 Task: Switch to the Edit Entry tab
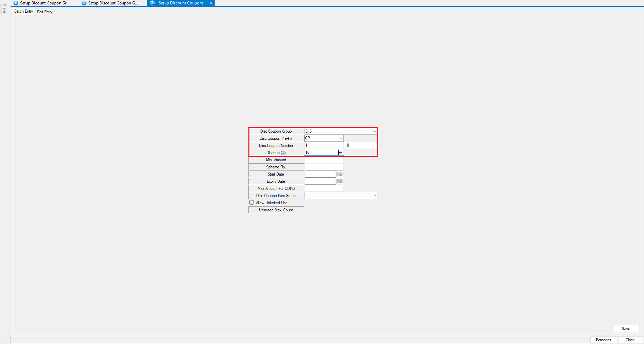(x=45, y=12)
